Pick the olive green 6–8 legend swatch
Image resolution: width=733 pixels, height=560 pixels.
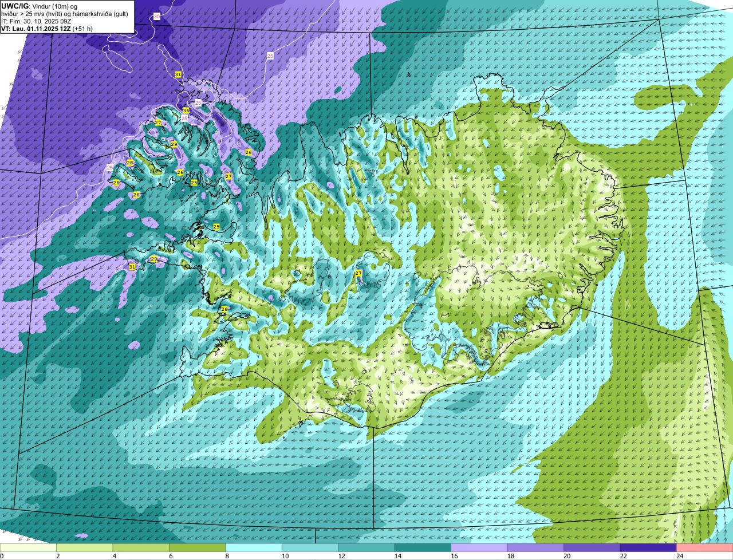tap(198, 547)
